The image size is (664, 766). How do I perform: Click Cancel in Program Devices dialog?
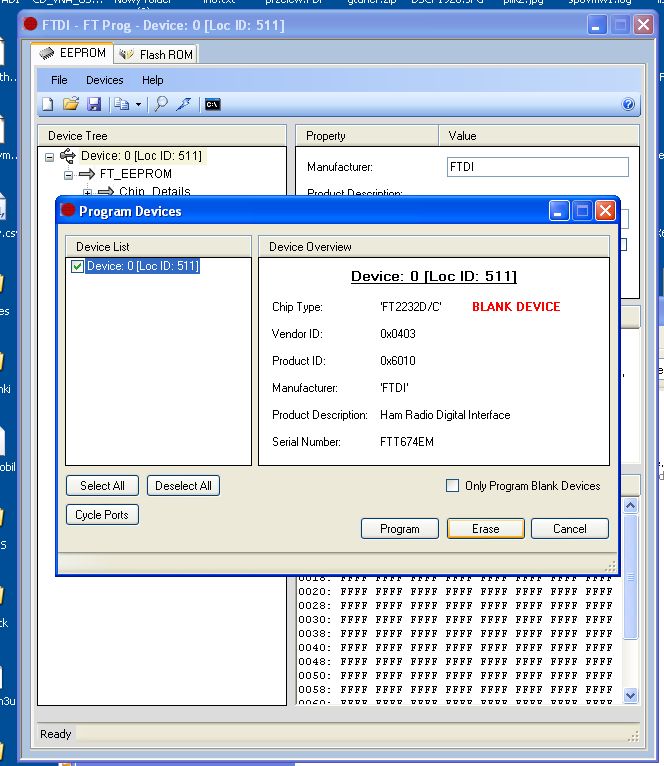(x=570, y=529)
